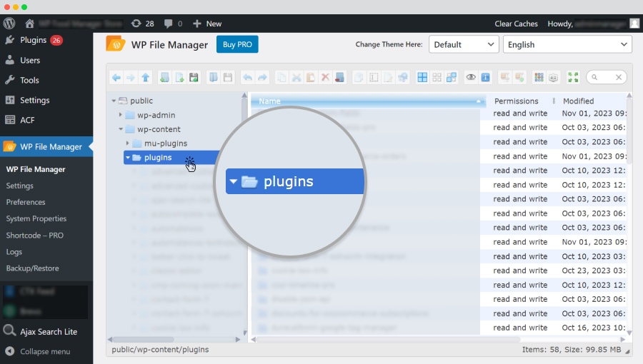Click the Cut scissors icon
The image size is (643, 364).
click(x=296, y=77)
